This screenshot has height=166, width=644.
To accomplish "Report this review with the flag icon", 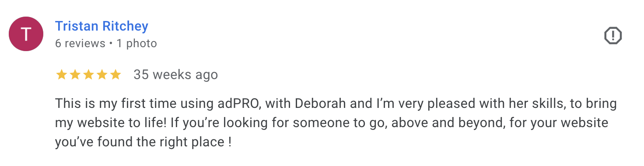I will click(x=613, y=35).
